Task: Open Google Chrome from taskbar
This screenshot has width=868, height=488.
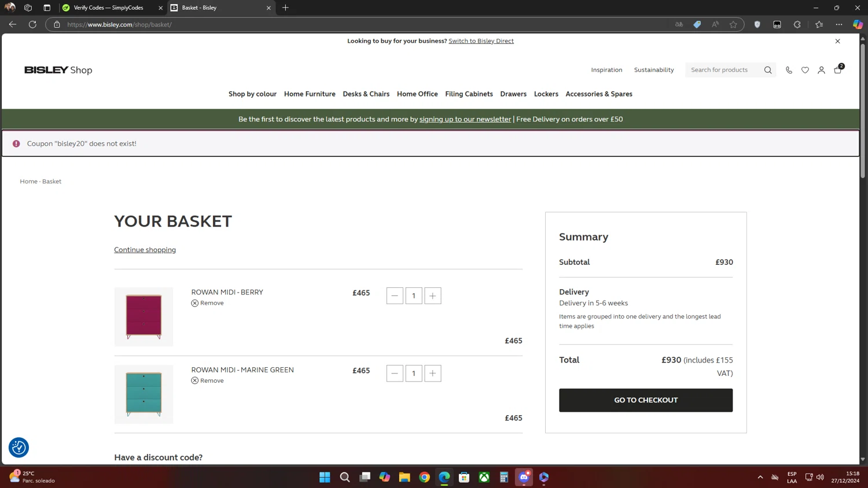Action: 424,477
